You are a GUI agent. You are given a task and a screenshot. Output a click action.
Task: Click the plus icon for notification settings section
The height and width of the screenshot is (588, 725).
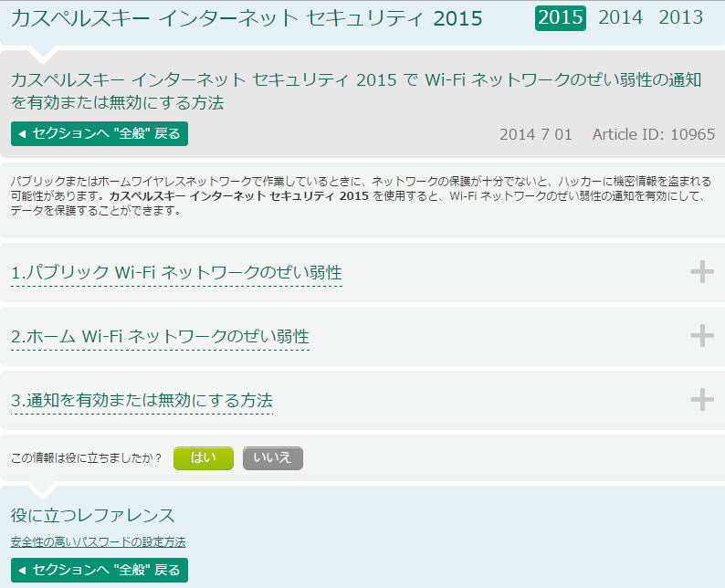click(x=702, y=399)
